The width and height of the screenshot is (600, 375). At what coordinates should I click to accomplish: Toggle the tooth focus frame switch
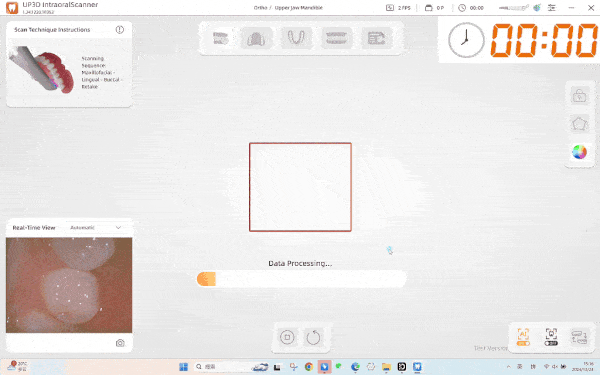[551, 337]
